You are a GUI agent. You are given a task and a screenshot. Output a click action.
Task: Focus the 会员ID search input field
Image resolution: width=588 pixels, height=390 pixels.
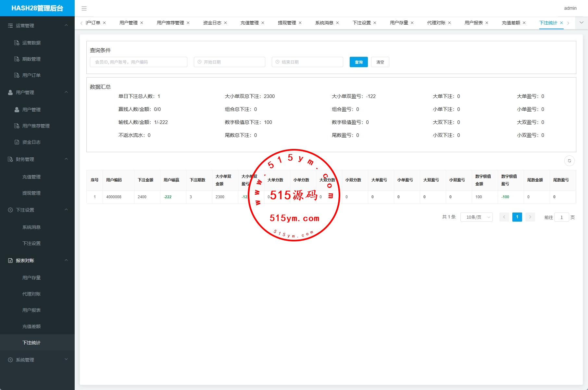click(139, 62)
